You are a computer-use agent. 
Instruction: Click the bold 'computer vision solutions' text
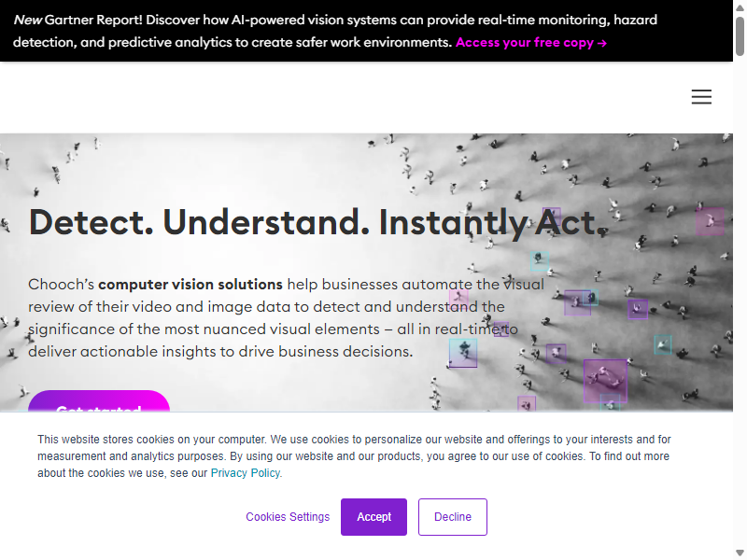pyautogui.click(x=190, y=285)
